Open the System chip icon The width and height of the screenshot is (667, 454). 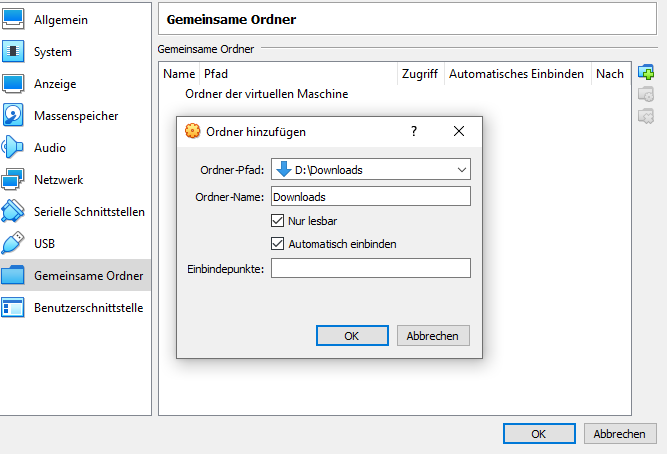coord(14,51)
